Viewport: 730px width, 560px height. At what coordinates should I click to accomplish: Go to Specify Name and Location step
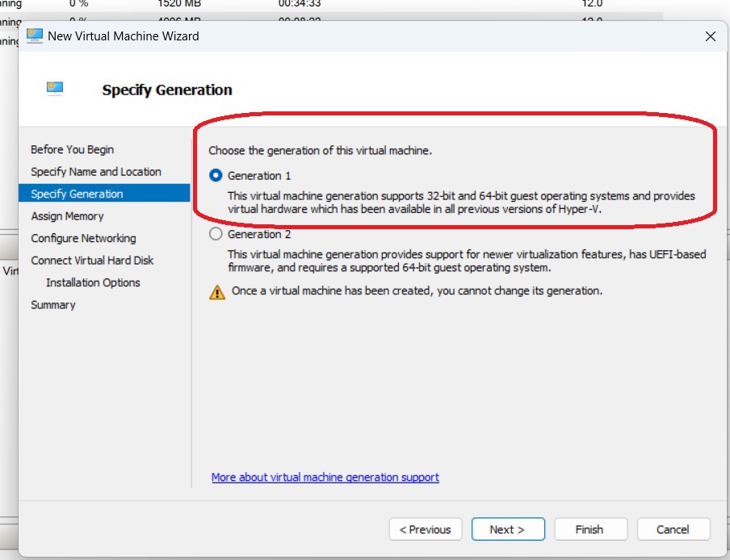[x=96, y=172]
